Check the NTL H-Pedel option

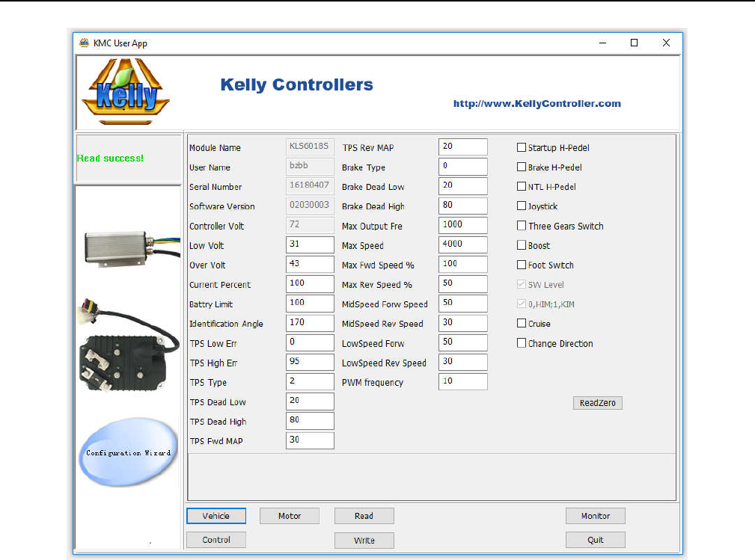[521, 186]
